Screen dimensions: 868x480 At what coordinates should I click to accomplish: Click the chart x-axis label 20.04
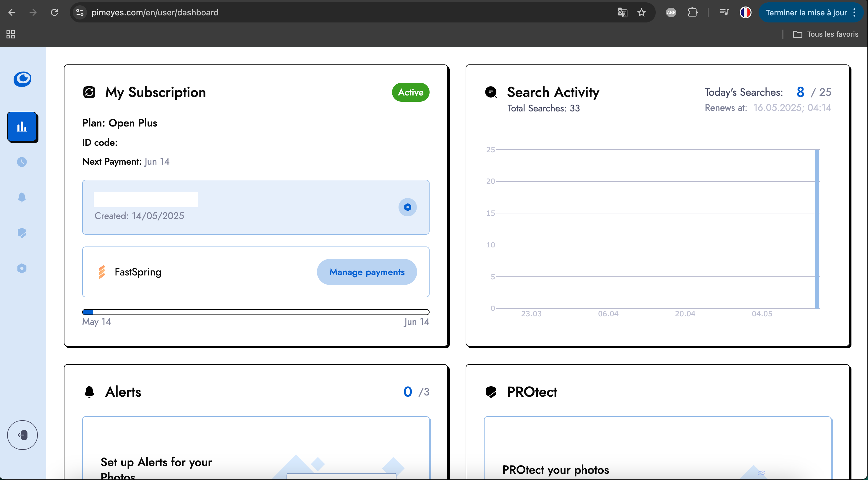[685, 314]
